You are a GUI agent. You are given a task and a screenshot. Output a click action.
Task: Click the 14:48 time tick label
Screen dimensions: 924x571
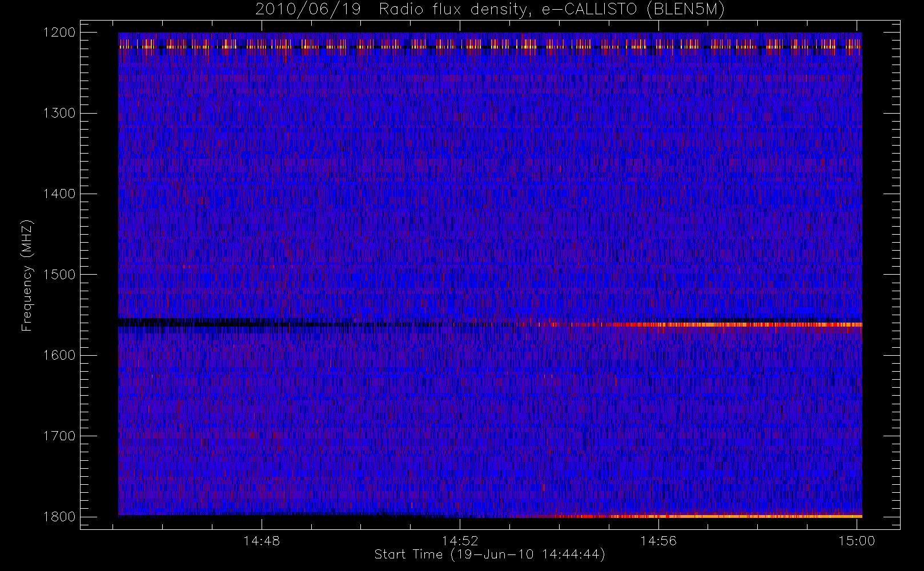click(262, 541)
